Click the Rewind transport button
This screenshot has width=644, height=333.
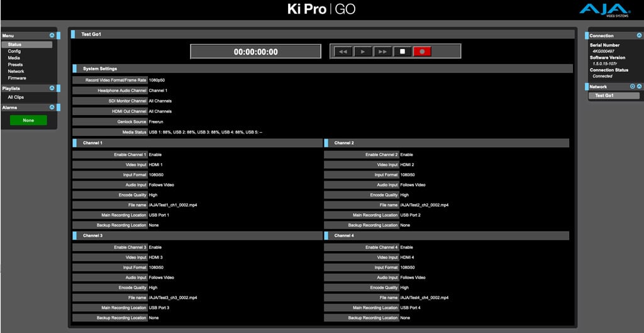point(343,52)
